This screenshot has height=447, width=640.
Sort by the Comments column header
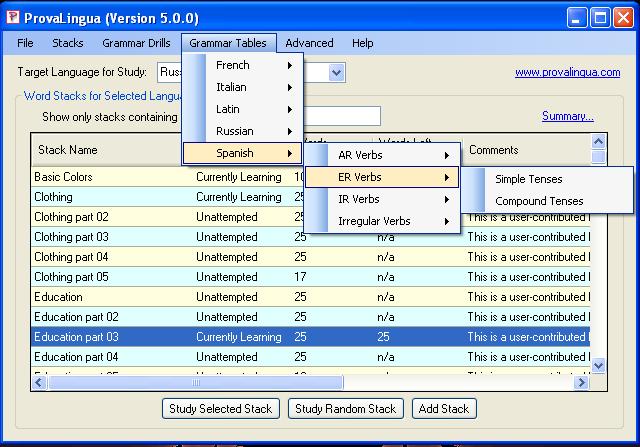point(528,150)
